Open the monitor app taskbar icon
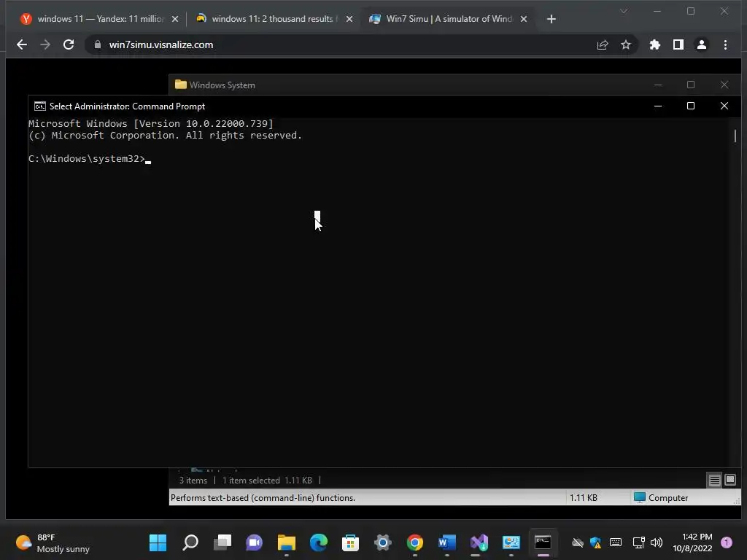 coord(511,542)
